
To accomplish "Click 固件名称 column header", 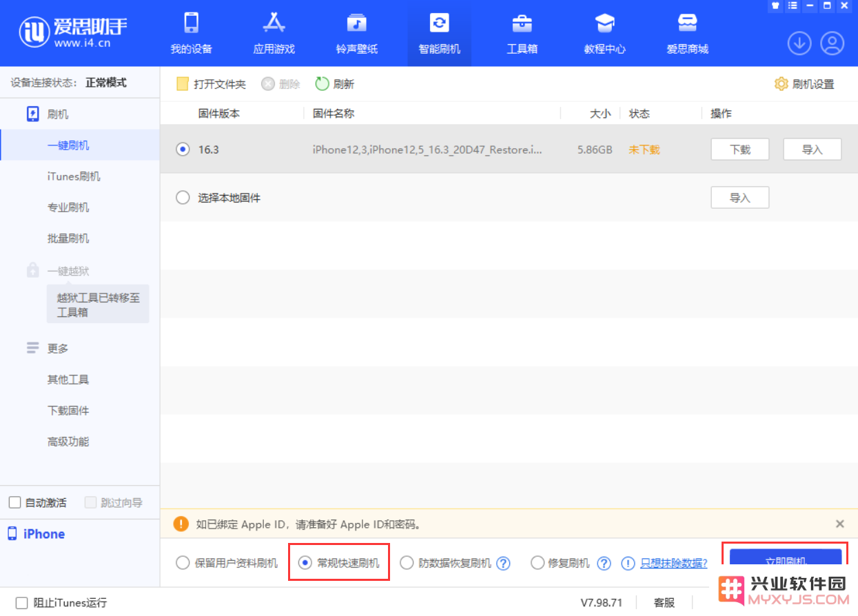I will click(x=334, y=114).
